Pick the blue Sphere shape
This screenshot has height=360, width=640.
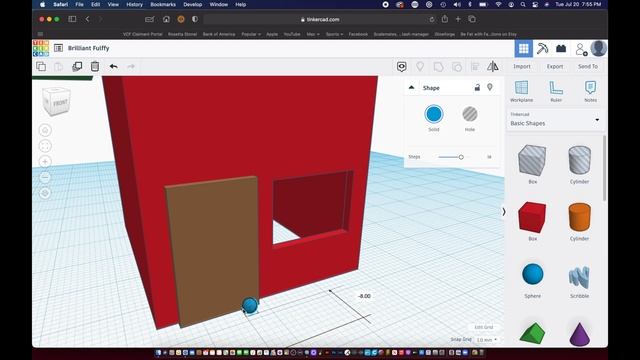533,274
